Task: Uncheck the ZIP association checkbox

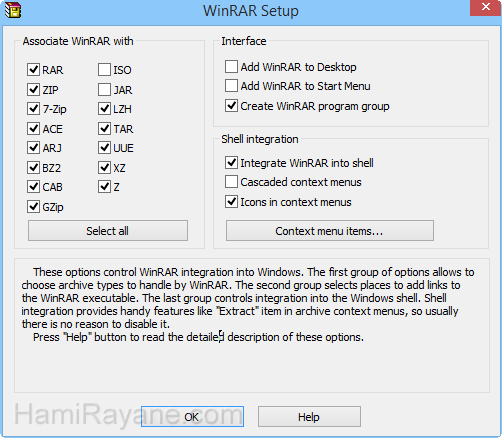Action: point(33,89)
